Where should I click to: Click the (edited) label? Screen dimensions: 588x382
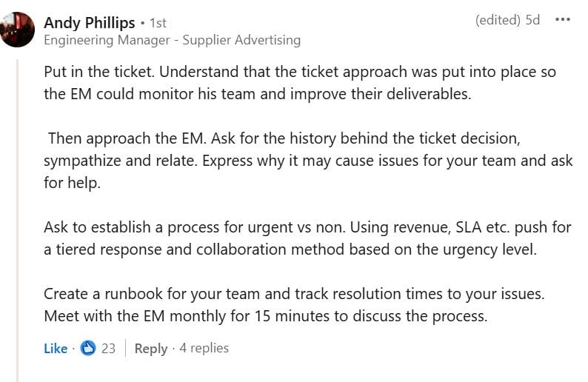(x=498, y=20)
